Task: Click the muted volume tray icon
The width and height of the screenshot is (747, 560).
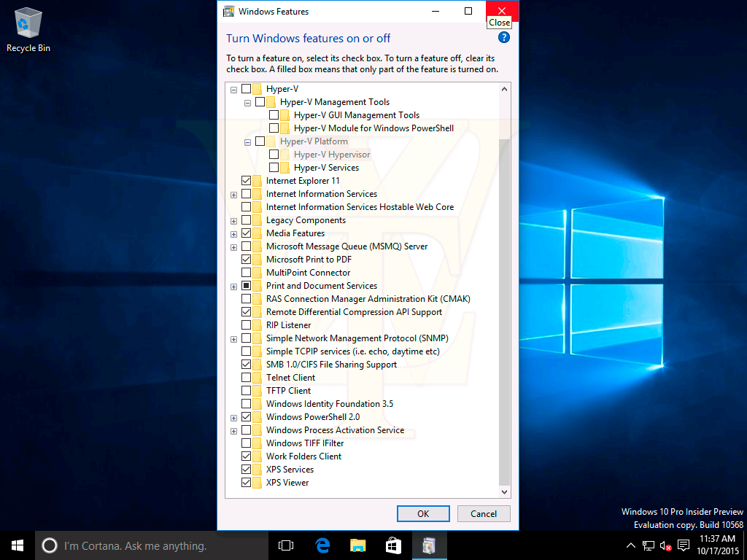Action: click(665, 545)
